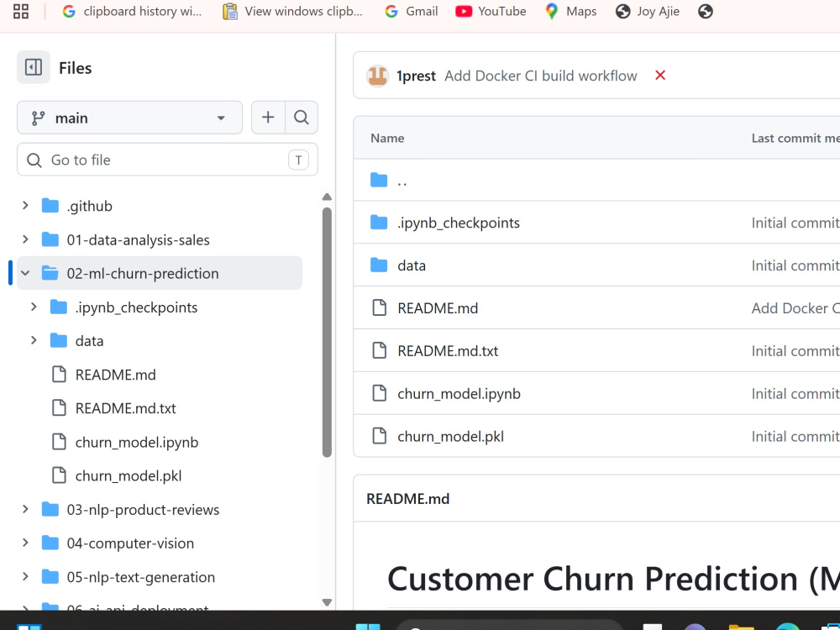The height and width of the screenshot is (630, 840).
Task: Select .github folder in tree
Action: [90, 207]
